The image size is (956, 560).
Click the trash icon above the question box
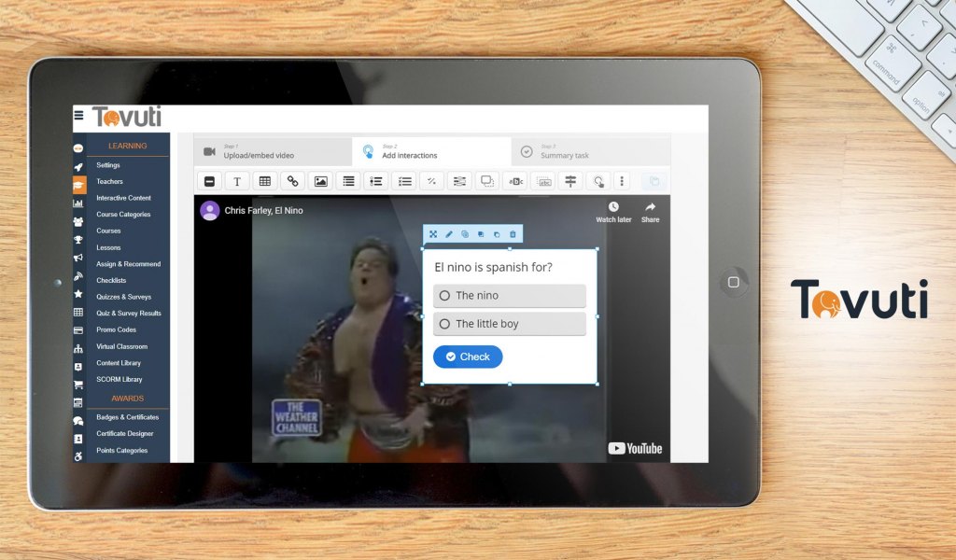[513, 234]
